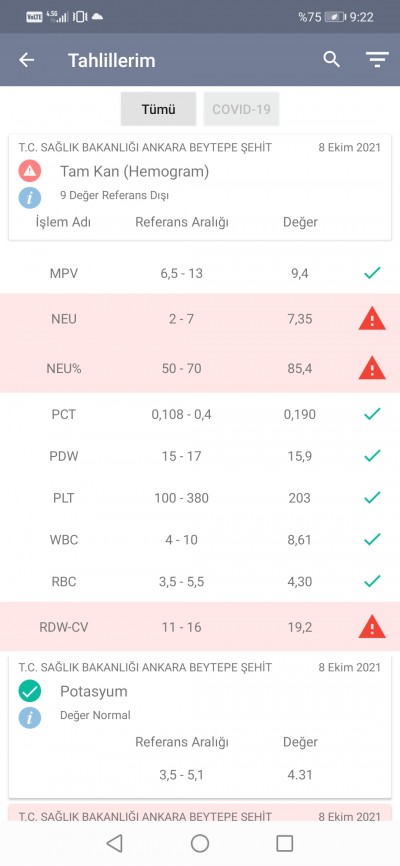
Task: Tap the red warning icon beside Tam Kan
Action: pyautogui.click(x=30, y=171)
